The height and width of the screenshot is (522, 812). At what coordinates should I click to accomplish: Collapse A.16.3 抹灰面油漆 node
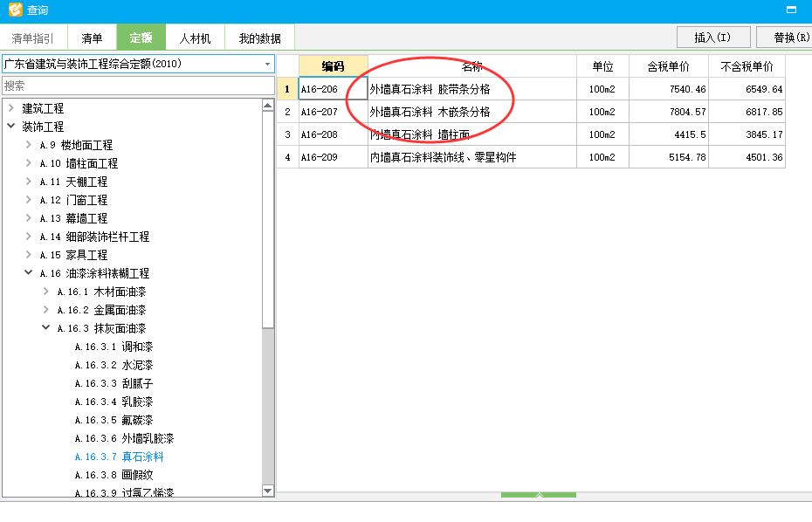(46, 328)
